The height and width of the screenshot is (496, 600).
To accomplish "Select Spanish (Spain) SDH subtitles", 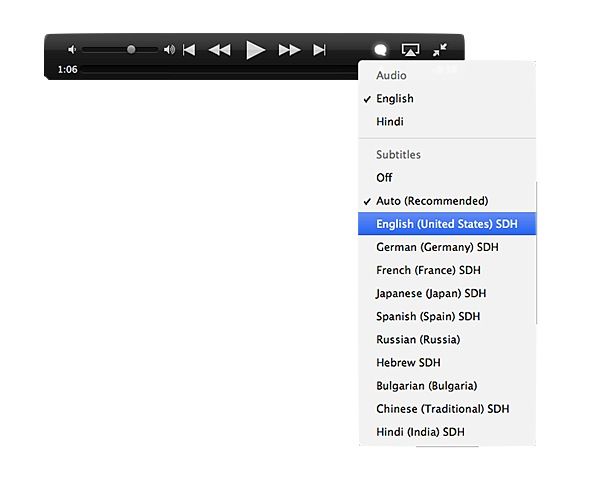I will pos(447,317).
